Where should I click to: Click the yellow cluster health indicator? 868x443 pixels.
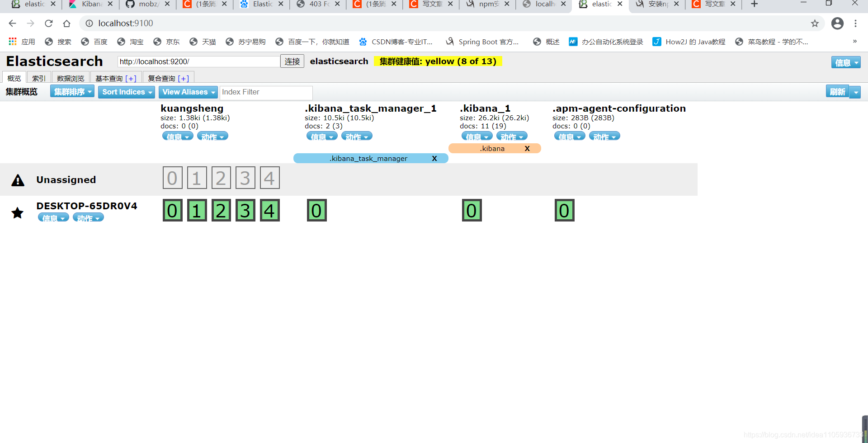pos(438,61)
